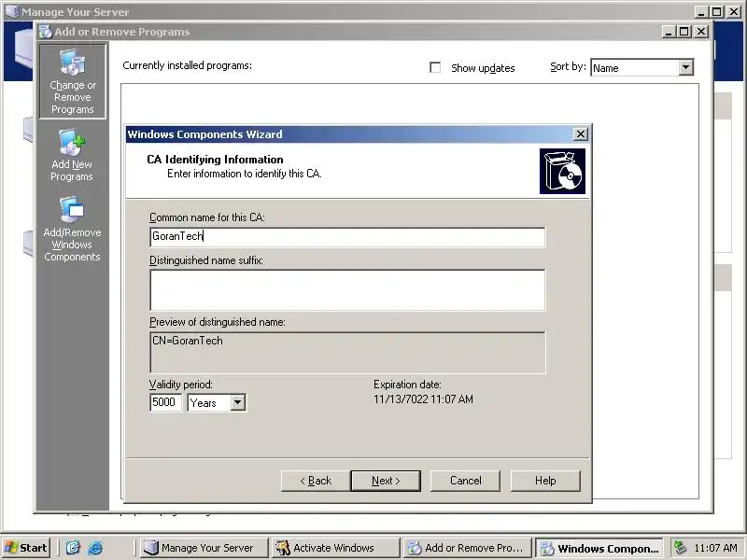The image size is (747, 560).
Task: Click system tray network status icon
Action: (x=681, y=548)
